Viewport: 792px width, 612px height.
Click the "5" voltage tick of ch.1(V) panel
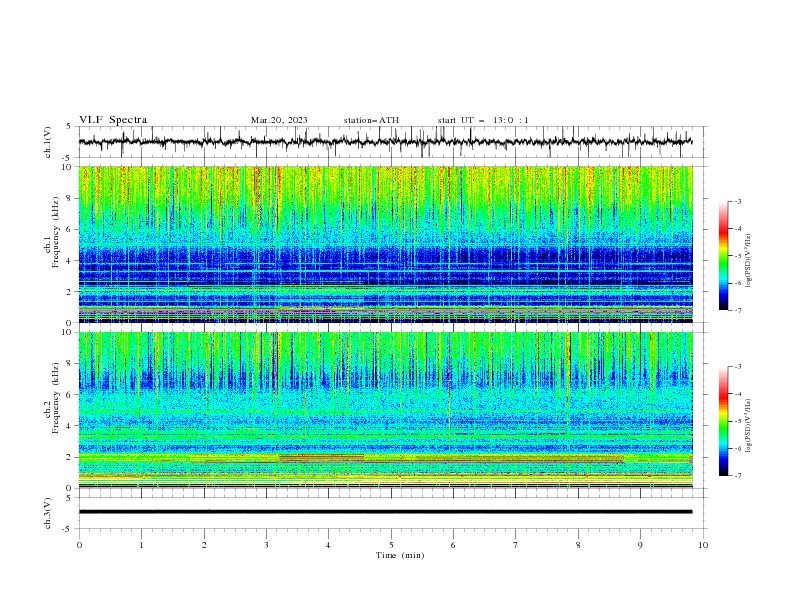(70, 127)
